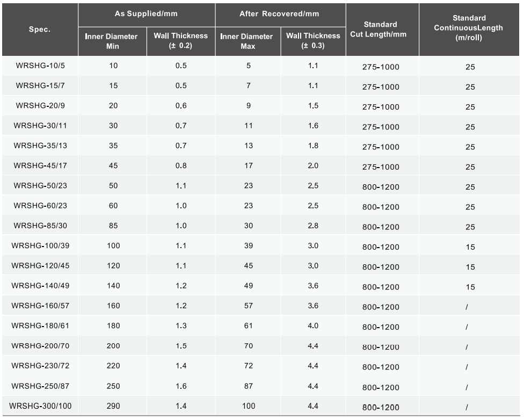Viewport: 524px width, 420px height.
Task: Select the WRSHG-50/23 spec entry
Action: 40,186
